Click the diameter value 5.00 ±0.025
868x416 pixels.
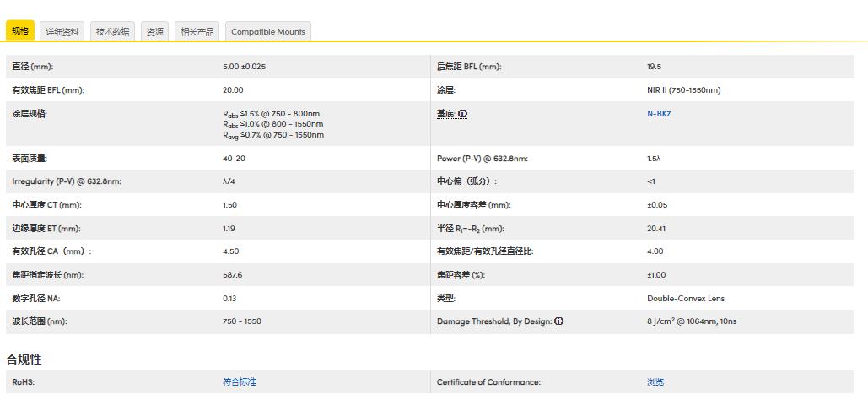(245, 67)
